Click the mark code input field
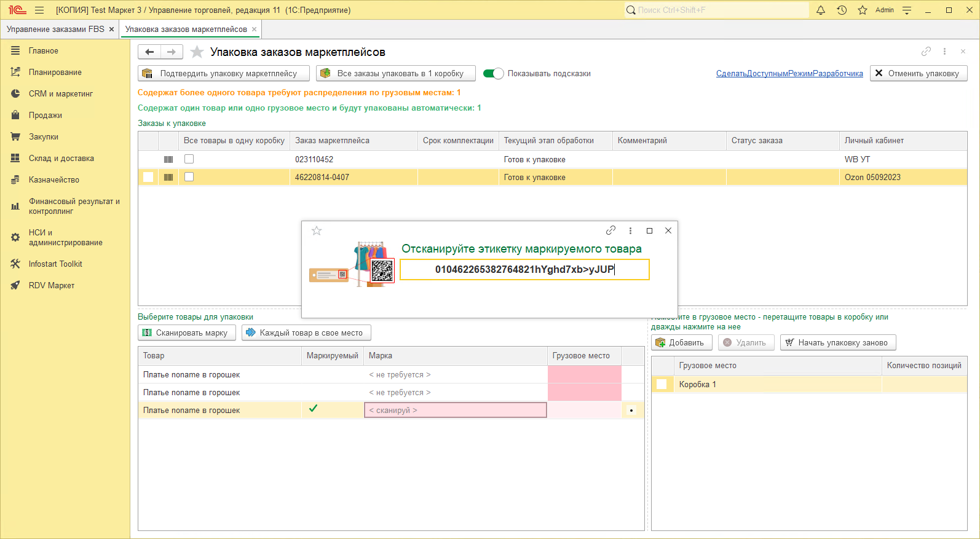Viewport: 980px width, 539px height. (x=524, y=269)
